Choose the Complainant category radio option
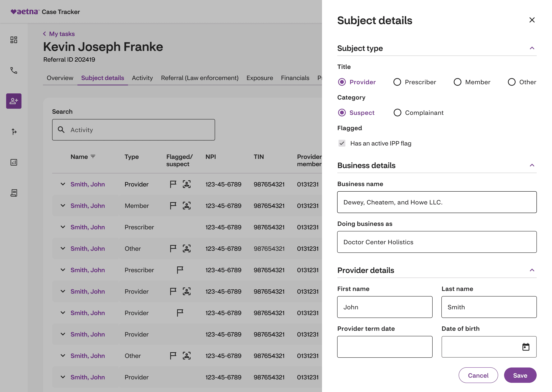 [397, 113]
